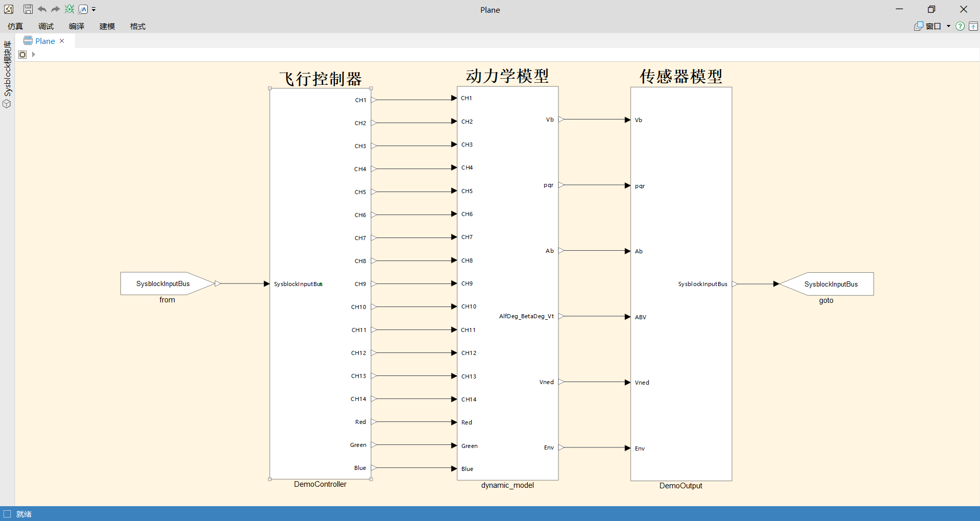The width and height of the screenshot is (980, 521).
Task: Switch to the Plane tab
Action: [x=44, y=40]
